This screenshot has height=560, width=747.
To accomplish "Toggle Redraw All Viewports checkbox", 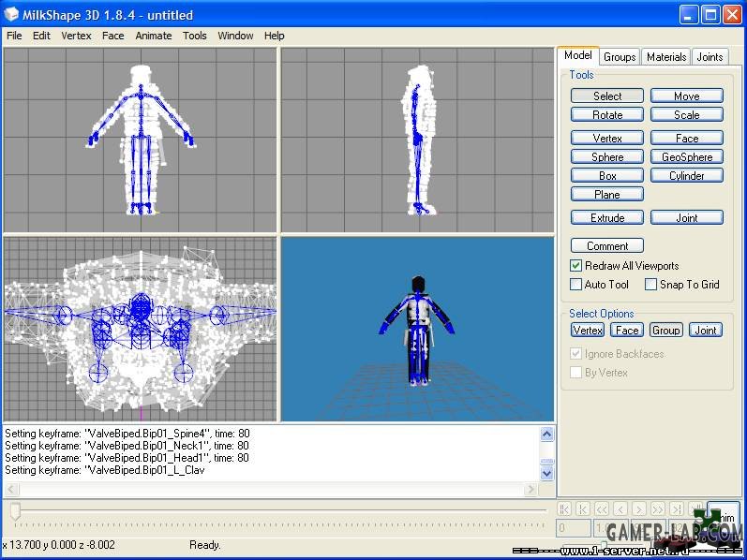I will coord(576,266).
